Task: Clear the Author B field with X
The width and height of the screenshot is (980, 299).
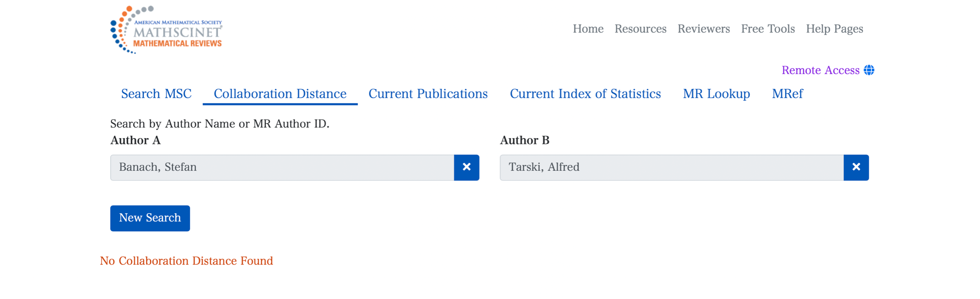Action: click(856, 167)
